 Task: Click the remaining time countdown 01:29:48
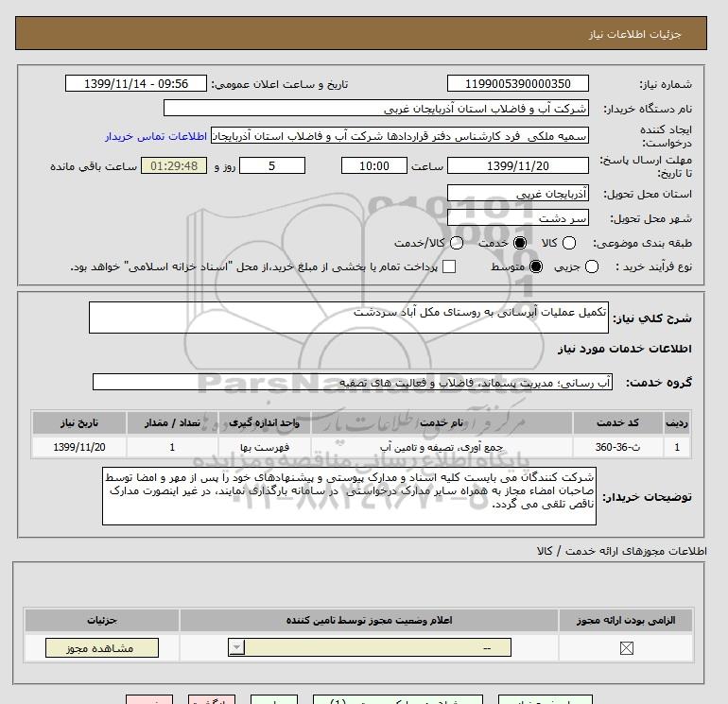click(174, 165)
